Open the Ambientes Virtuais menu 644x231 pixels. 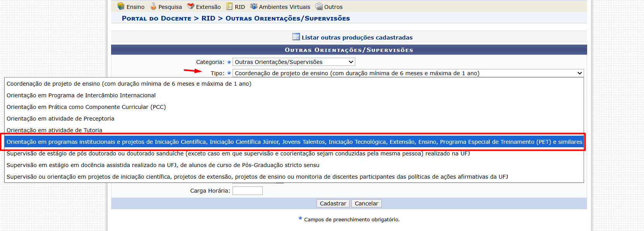(284, 7)
